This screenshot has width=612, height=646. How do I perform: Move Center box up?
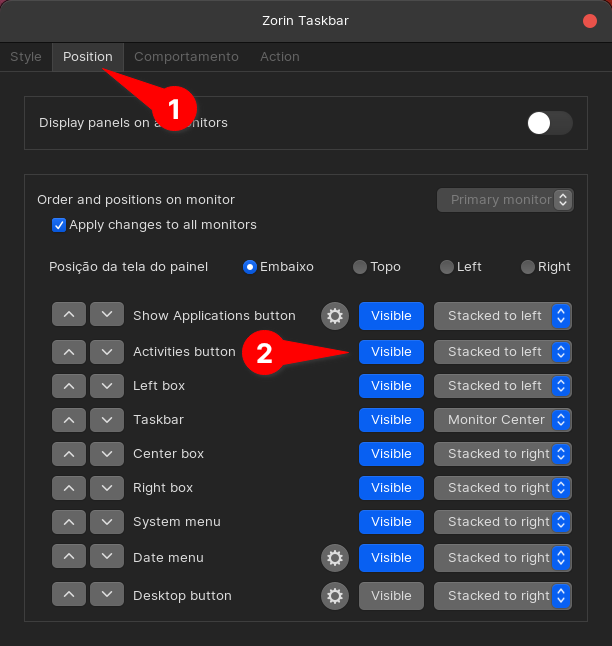69,454
